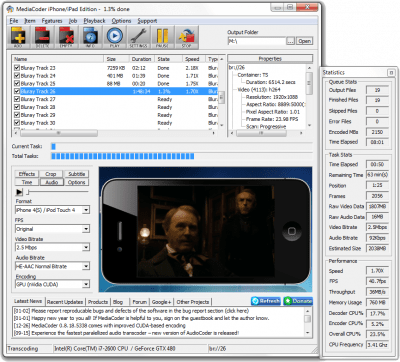Screen dimensions: 400x362
Task: Open the Audio Bitrate dropdown
Action: pyautogui.click(x=86, y=266)
